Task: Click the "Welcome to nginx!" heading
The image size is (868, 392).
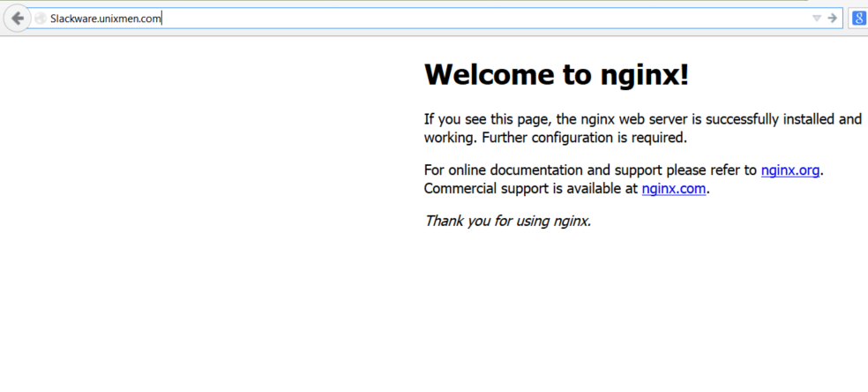Action: click(557, 74)
